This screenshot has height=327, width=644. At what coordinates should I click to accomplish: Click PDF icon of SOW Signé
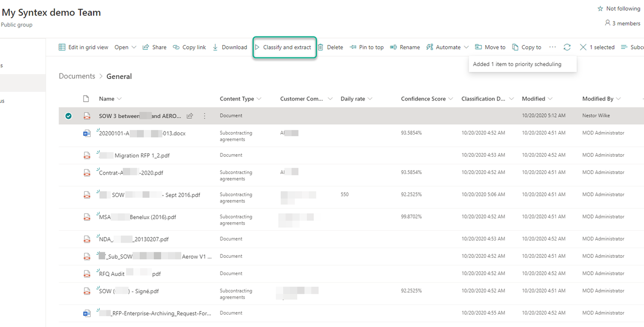[x=86, y=291]
